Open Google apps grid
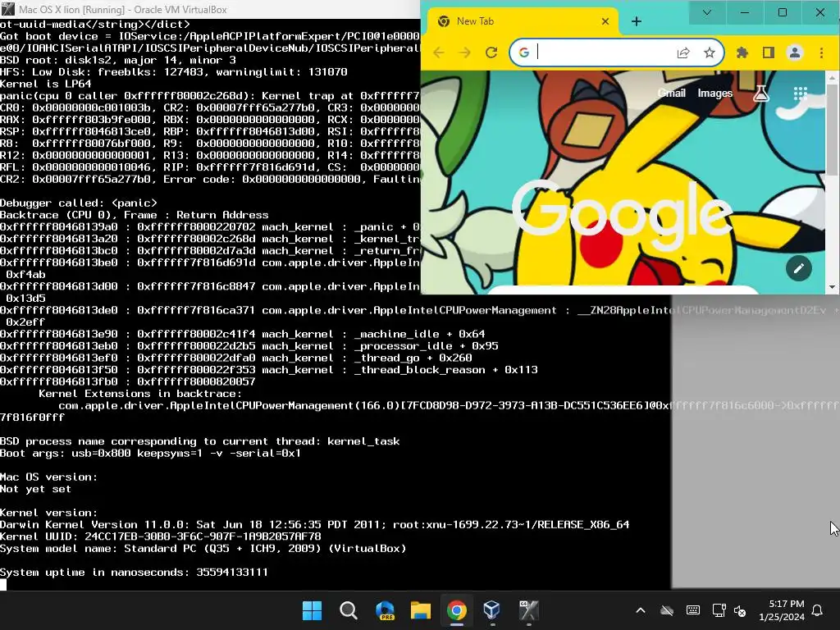The width and height of the screenshot is (840, 630). [801, 94]
